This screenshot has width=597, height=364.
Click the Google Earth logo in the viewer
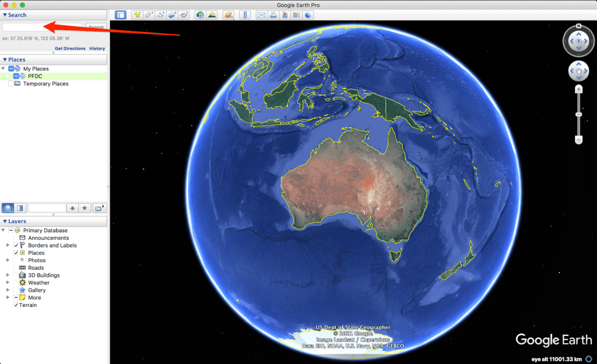click(x=554, y=340)
